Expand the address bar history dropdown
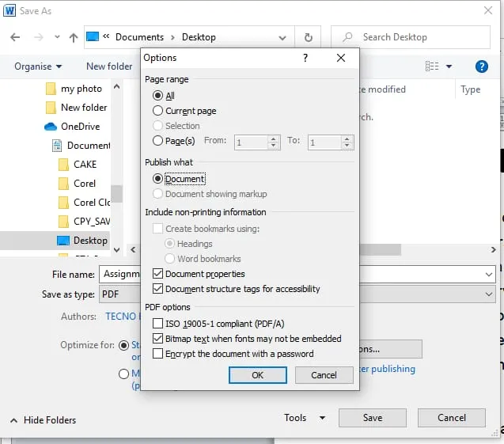Viewport: 504px width, 444px height. (282, 38)
